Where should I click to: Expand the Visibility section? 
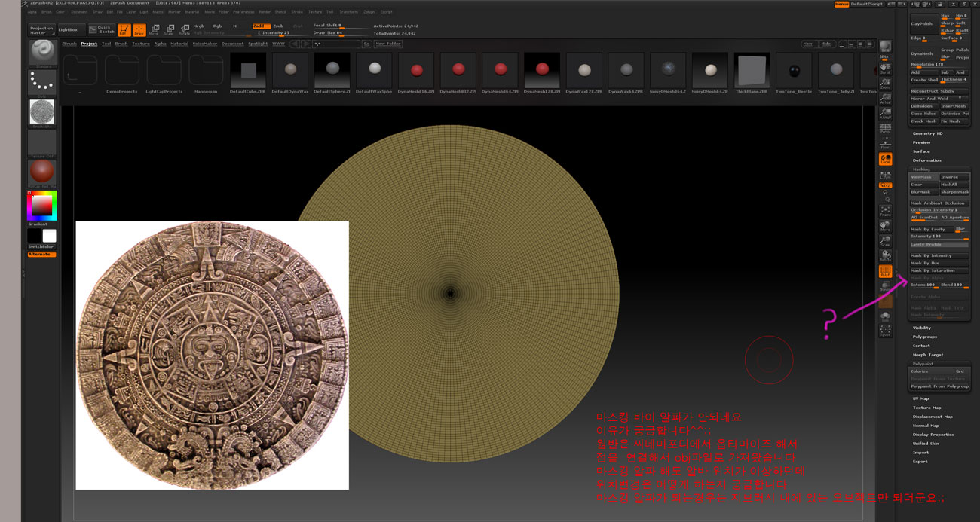point(922,328)
